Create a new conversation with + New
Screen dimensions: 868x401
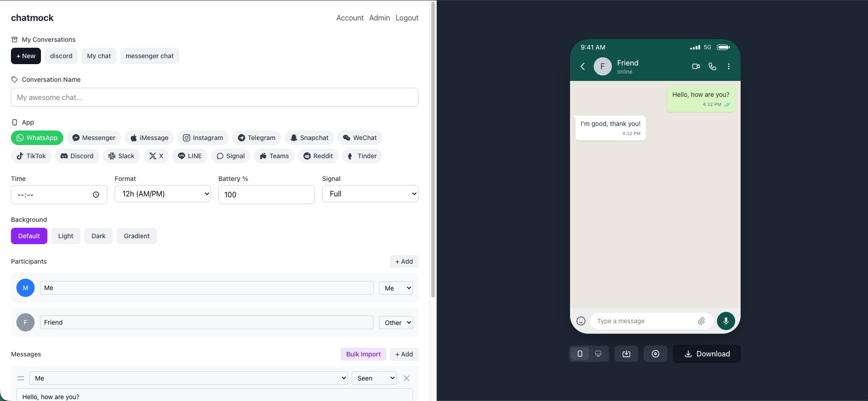pyautogui.click(x=26, y=56)
